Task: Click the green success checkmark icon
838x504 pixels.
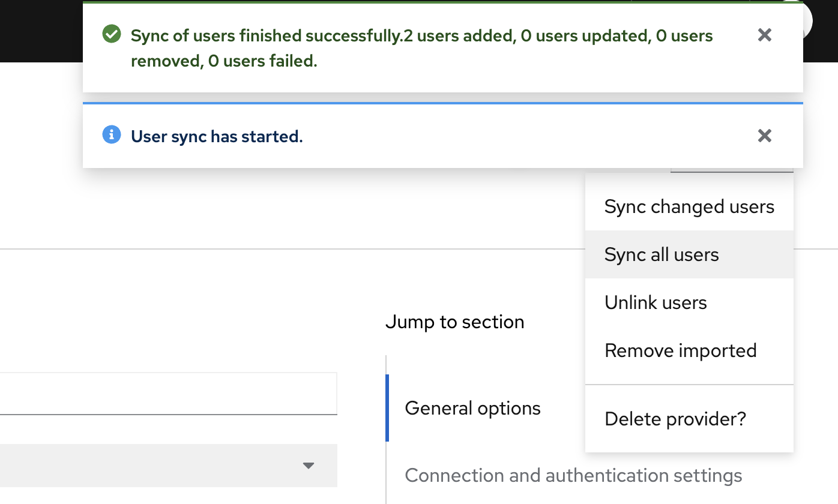Action: (111, 34)
